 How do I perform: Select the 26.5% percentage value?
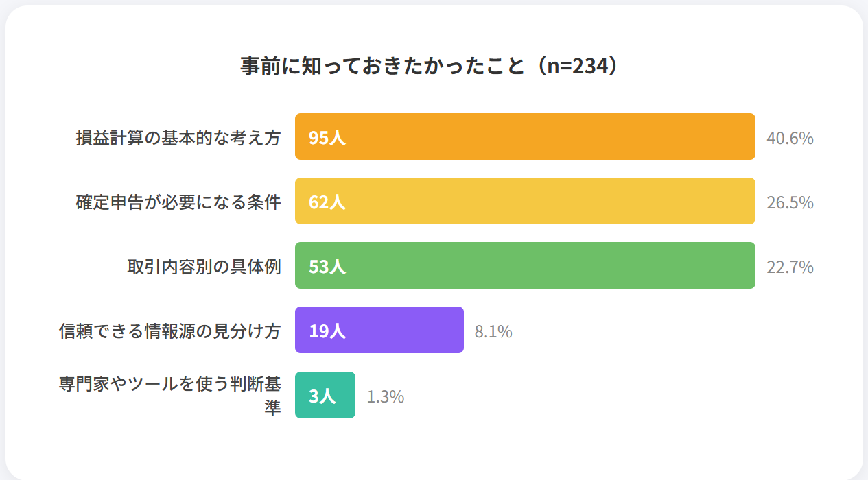tap(790, 202)
